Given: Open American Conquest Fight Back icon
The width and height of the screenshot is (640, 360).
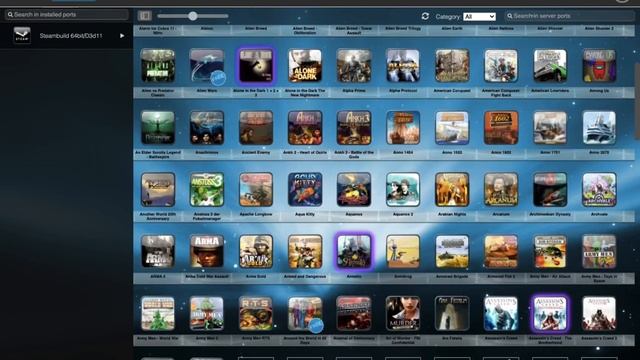Looking at the screenshot, I should 501,66.
